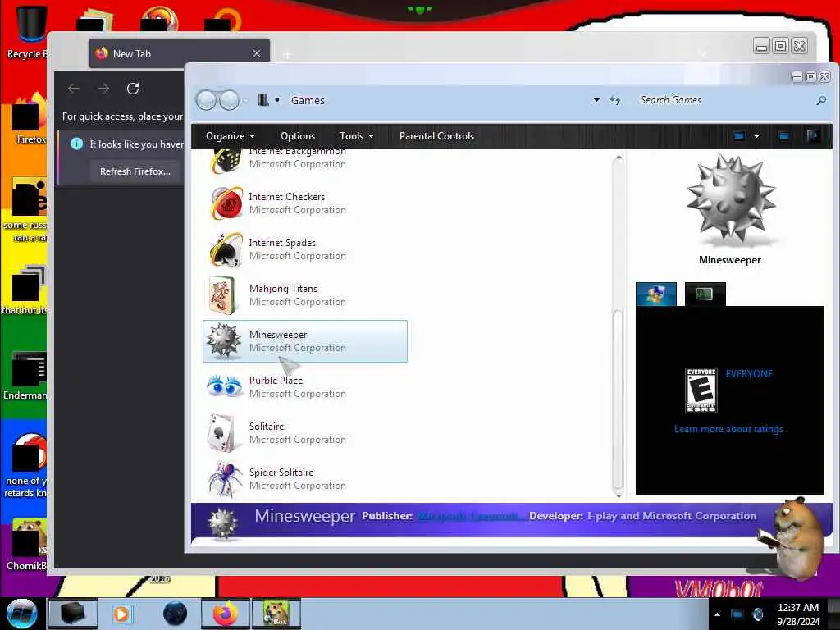Click Firefox forward arrow

point(103,89)
